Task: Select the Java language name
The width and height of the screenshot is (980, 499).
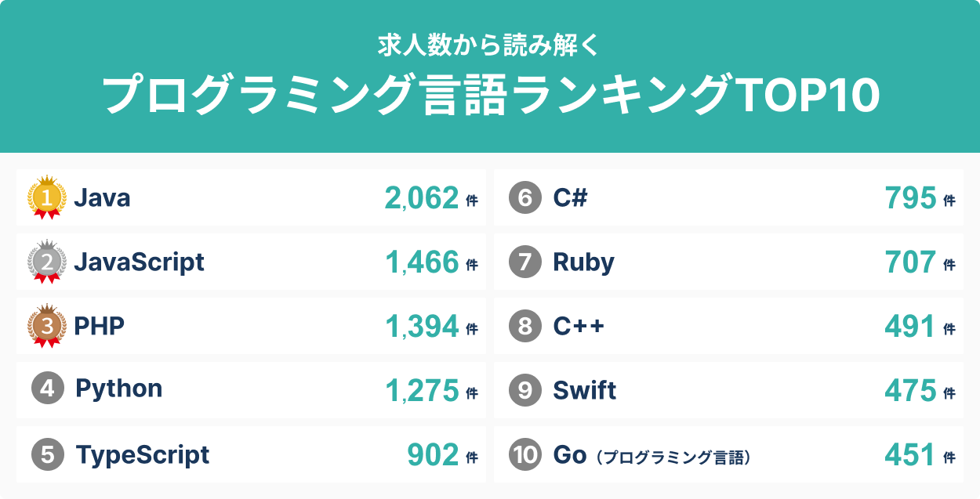Action: [102, 198]
